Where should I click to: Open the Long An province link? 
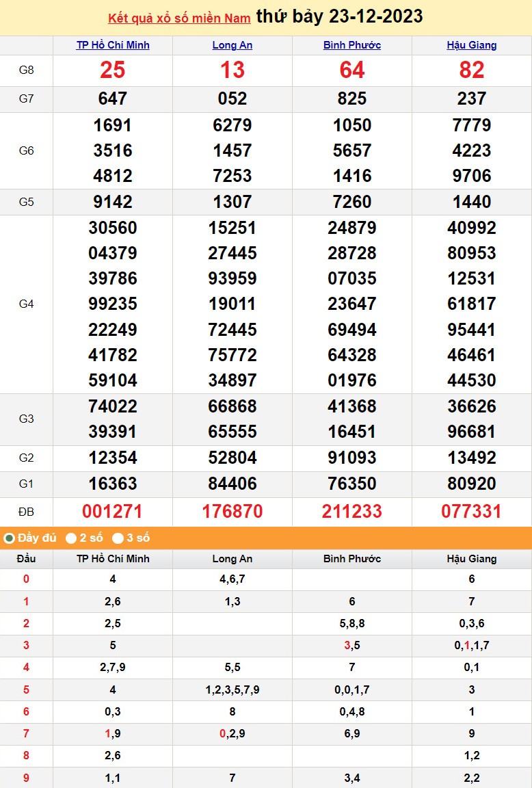click(232, 45)
